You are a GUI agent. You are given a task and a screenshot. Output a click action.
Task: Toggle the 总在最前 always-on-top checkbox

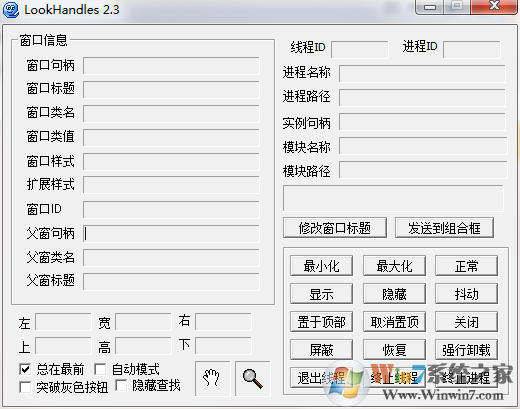[25, 369]
